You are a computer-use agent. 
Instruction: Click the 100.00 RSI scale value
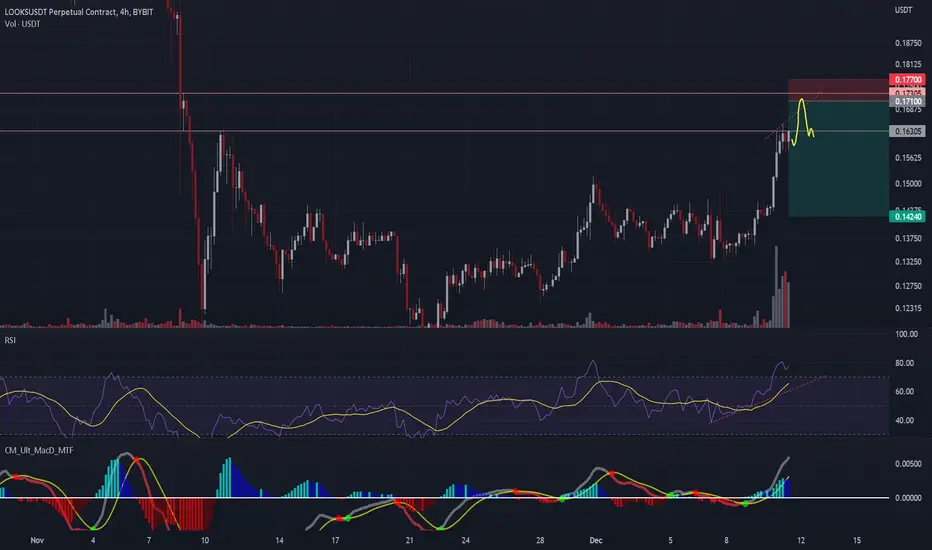(x=906, y=334)
